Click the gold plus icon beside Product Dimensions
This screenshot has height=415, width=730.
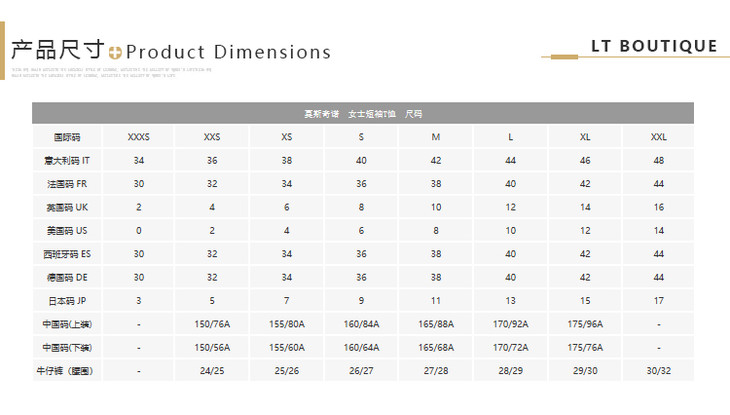click(116, 52)
